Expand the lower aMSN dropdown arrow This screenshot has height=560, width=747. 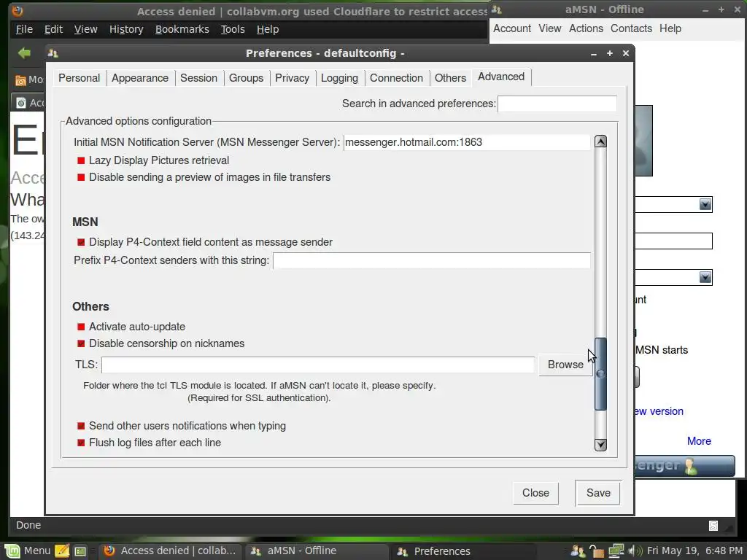coord(705,278)
